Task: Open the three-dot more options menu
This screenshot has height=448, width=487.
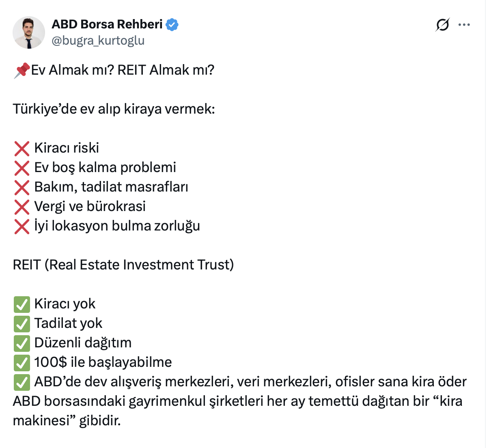Action: click(x=464, y=25)
